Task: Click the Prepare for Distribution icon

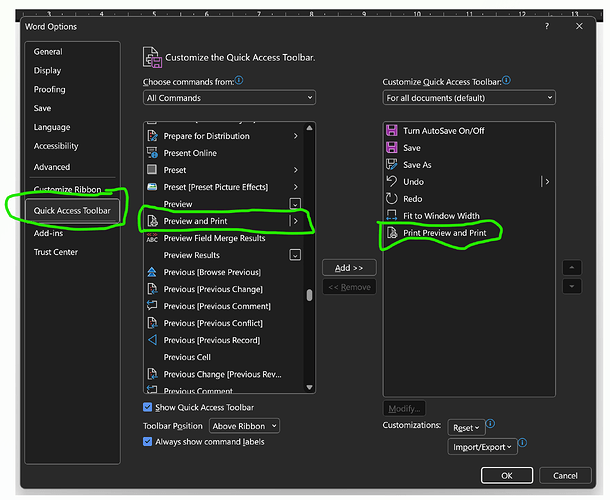Action: (152, 136)
